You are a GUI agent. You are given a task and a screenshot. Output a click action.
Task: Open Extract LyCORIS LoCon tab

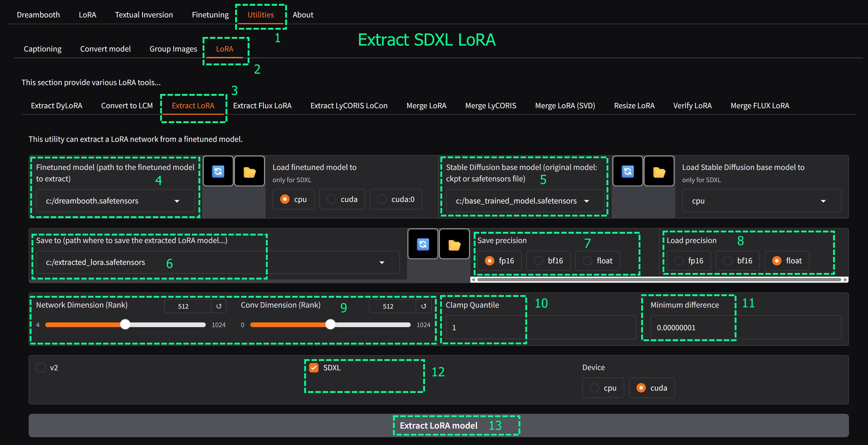[349, 106]
